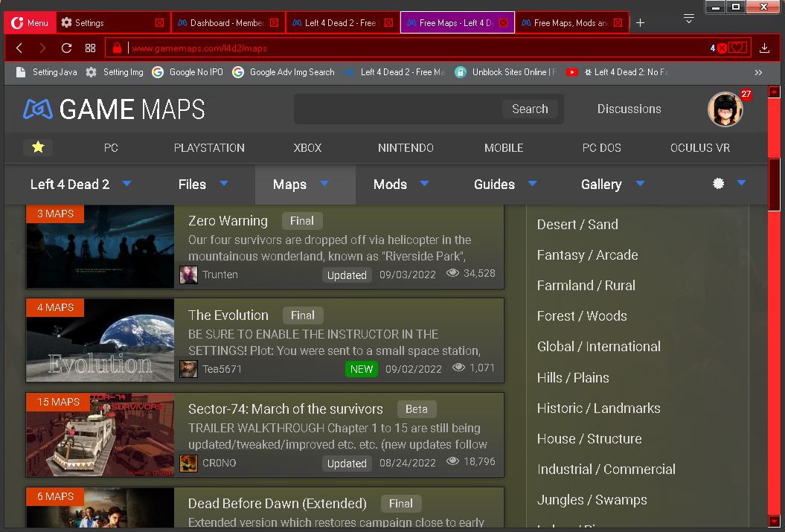Select the star favorites category icon
The width and height of the screenshot is (785, 532).
[38, 147]
